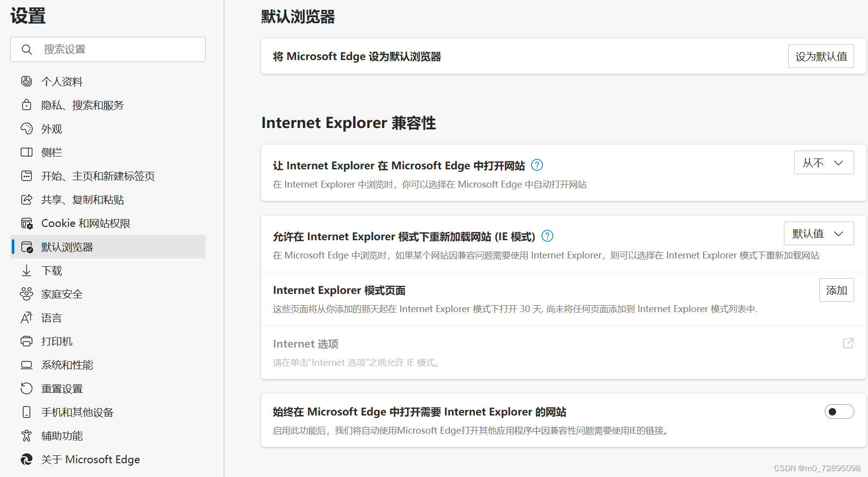
Task: Click the lock icon for 隐私、搜索和服务
Action: [x=27, y=105]
